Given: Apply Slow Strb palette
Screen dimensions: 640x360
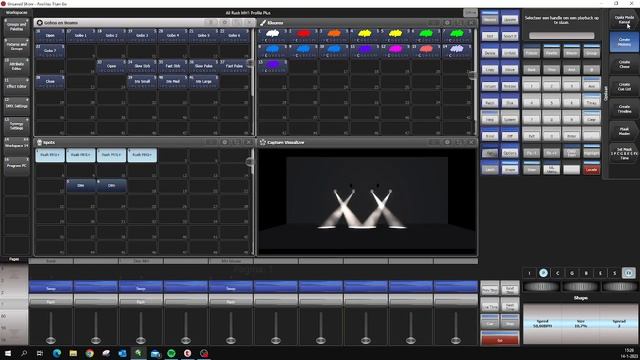Looking at the screenshot, I should click(142, 66).
